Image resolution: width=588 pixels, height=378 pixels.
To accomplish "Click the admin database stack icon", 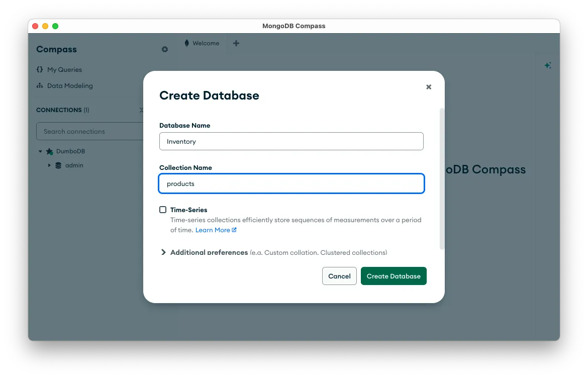I will coord(58,165).
